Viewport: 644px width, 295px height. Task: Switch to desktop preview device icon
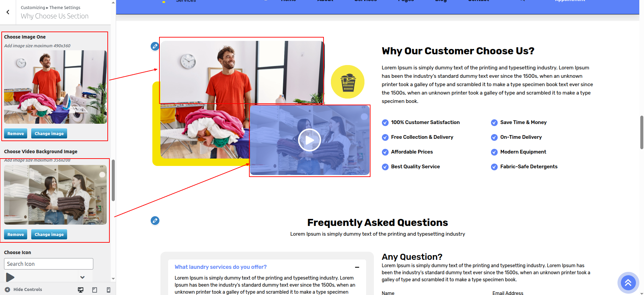[81, 290]
